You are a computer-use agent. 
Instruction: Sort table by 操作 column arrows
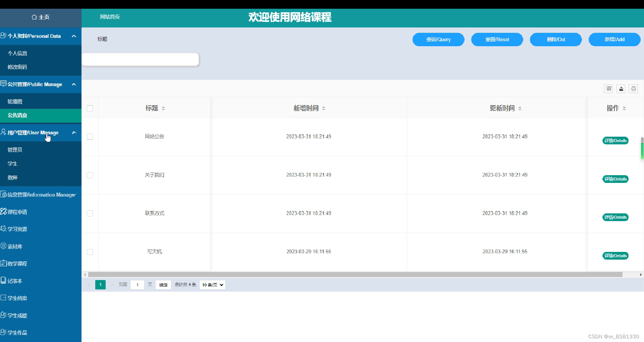[x=624, y=108]
